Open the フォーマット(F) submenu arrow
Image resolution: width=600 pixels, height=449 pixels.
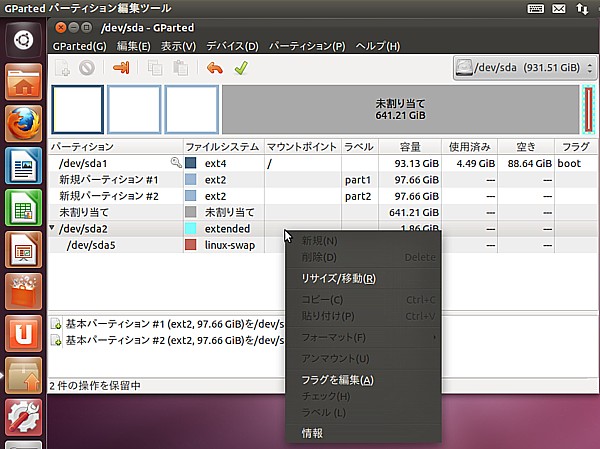tap(434, 337)
